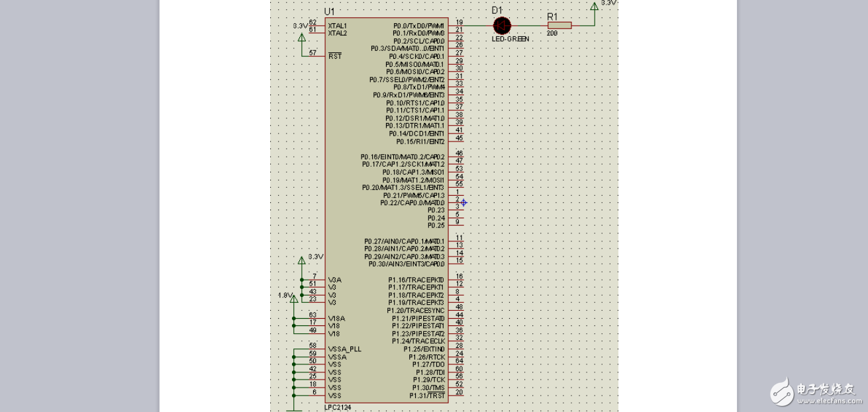The width and height of the screenshot is (868, 412).
Task: Click the V18A pin 63 wire
Action: coord(315,318)
